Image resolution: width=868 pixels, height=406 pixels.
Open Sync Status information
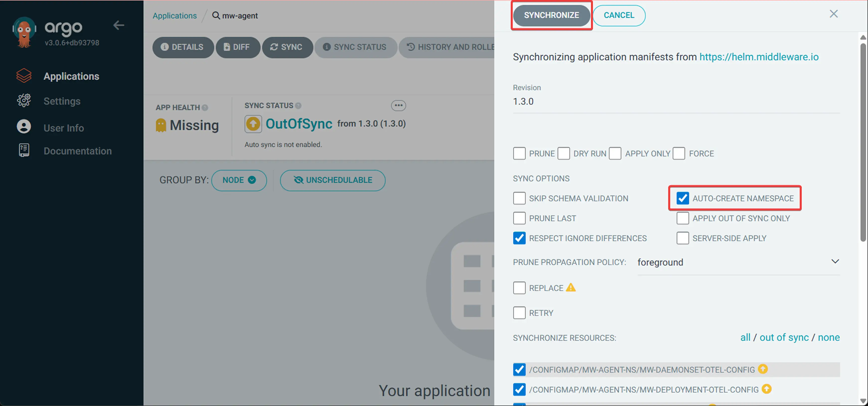coord(356,47)
